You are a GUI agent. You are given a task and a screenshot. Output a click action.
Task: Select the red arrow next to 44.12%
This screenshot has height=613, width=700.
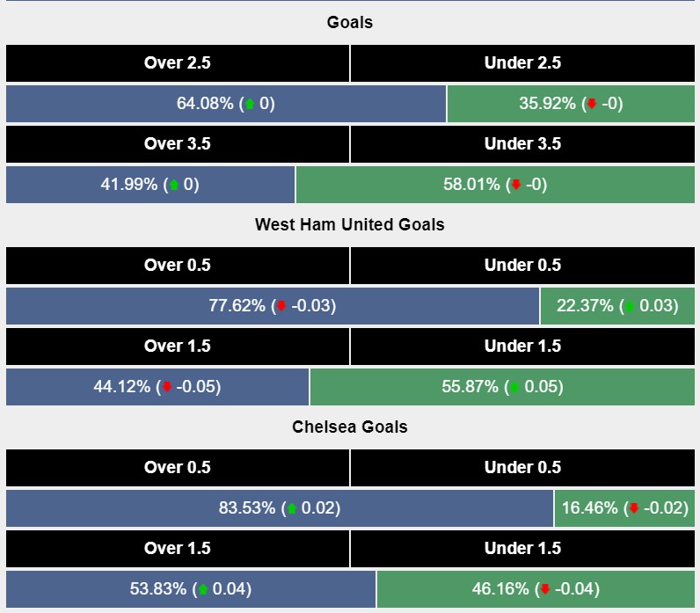[166, 387]
